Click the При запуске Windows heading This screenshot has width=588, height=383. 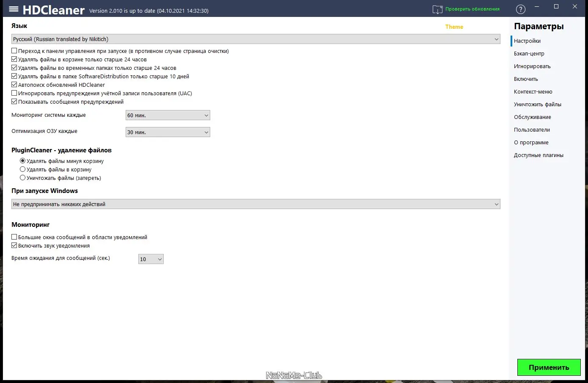45,191
